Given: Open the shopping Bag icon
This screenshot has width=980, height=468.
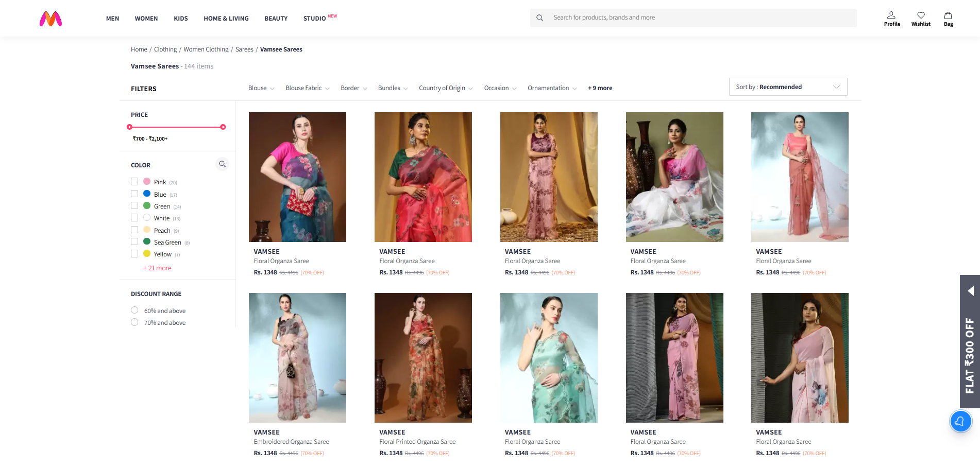Looking at the screenshot, I should [x=948, y=15].
